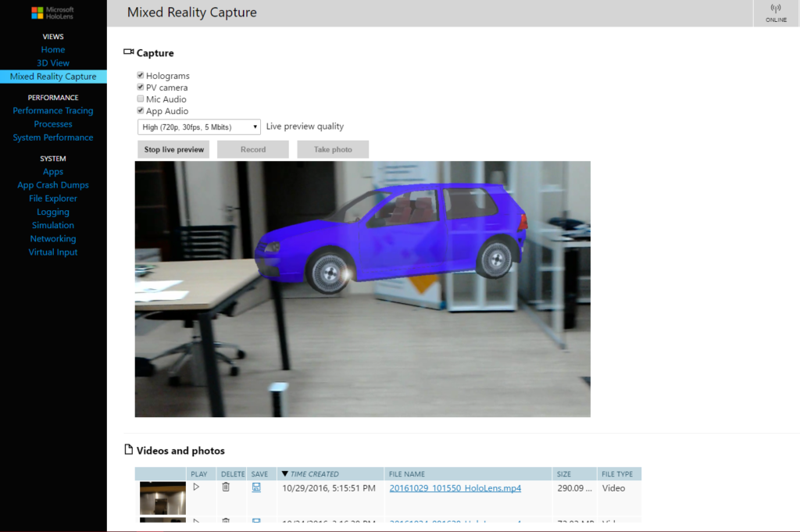
Task: Open the 20161029_101550_HoloLens.mp4 file link
Action: 455,488
